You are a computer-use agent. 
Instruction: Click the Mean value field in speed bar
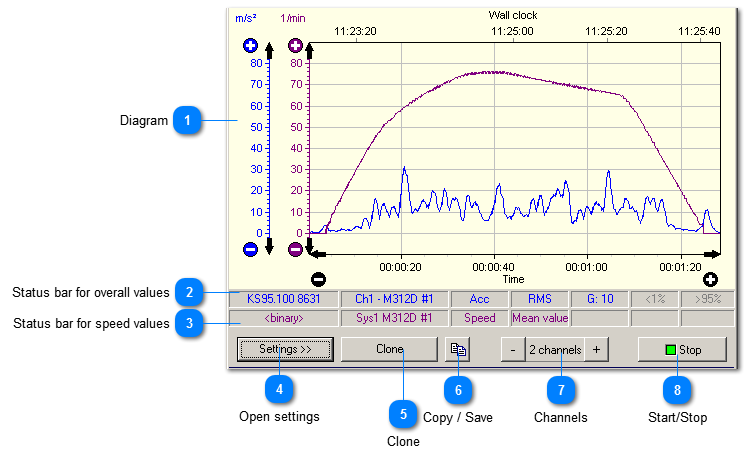pyautogui.click(x=539, y=318)
